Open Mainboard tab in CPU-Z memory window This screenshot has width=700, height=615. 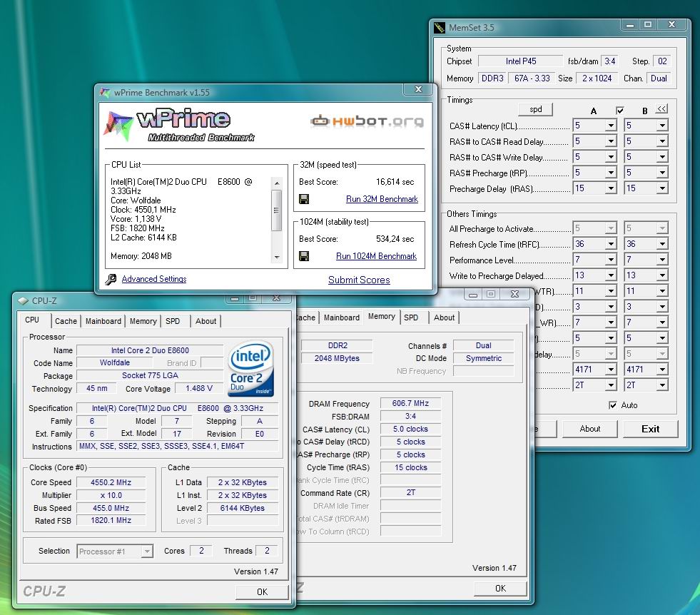pos(342,317)
